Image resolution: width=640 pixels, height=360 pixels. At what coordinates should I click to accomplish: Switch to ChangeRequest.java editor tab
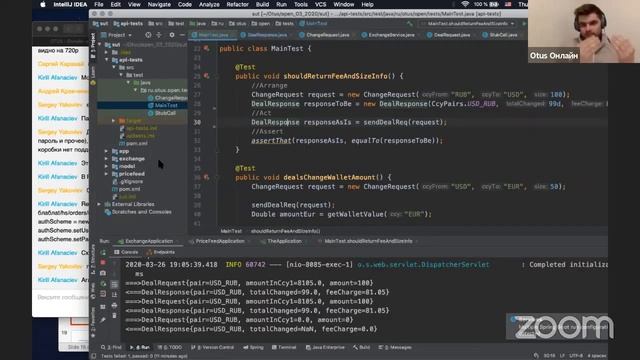[x=327, y=35]
